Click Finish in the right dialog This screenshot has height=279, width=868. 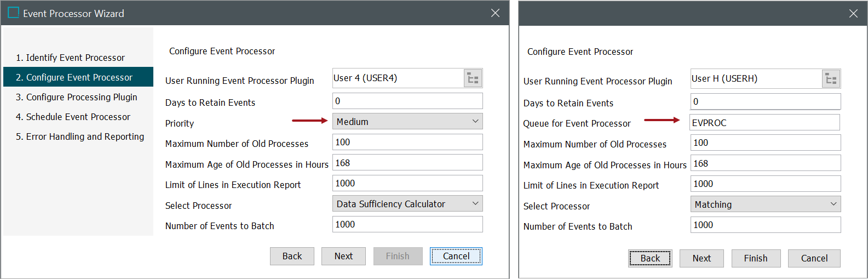pos(755,258)
